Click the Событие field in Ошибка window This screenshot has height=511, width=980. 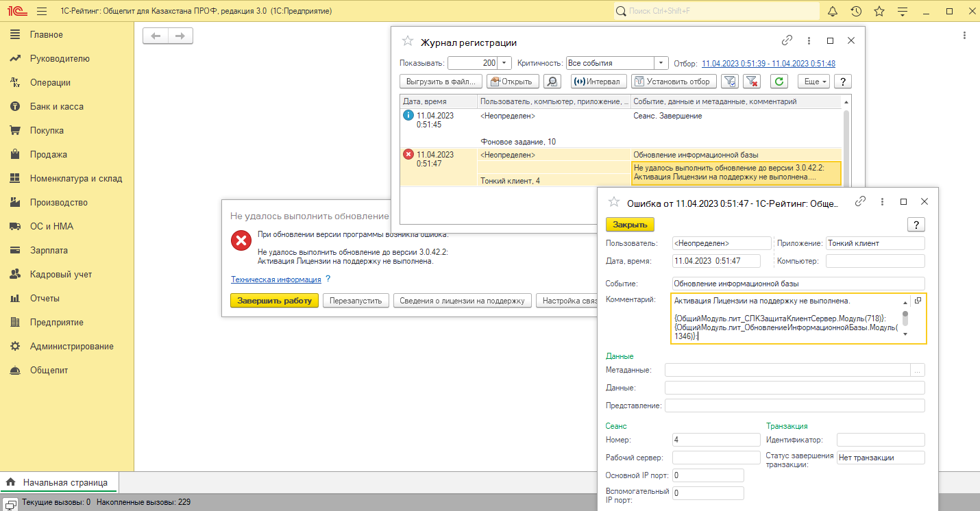coord(798,283)
